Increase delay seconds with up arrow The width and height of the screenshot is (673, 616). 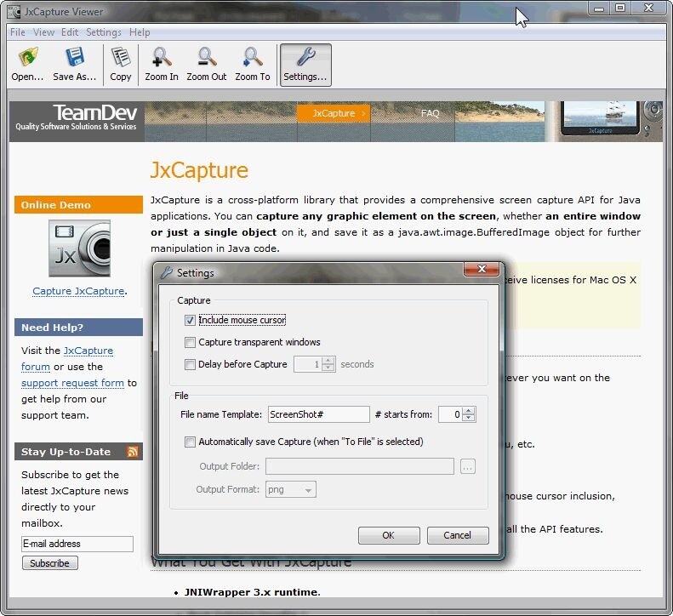point(328,361)
